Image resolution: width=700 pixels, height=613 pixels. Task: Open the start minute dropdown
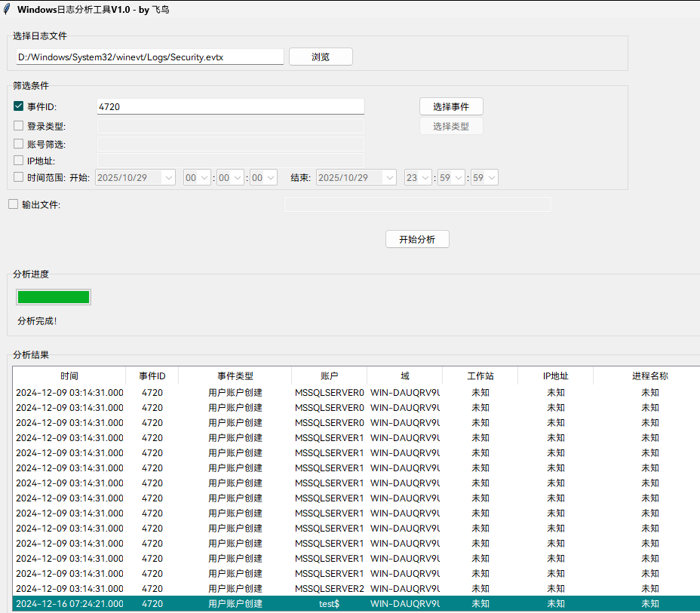(238, 177)
